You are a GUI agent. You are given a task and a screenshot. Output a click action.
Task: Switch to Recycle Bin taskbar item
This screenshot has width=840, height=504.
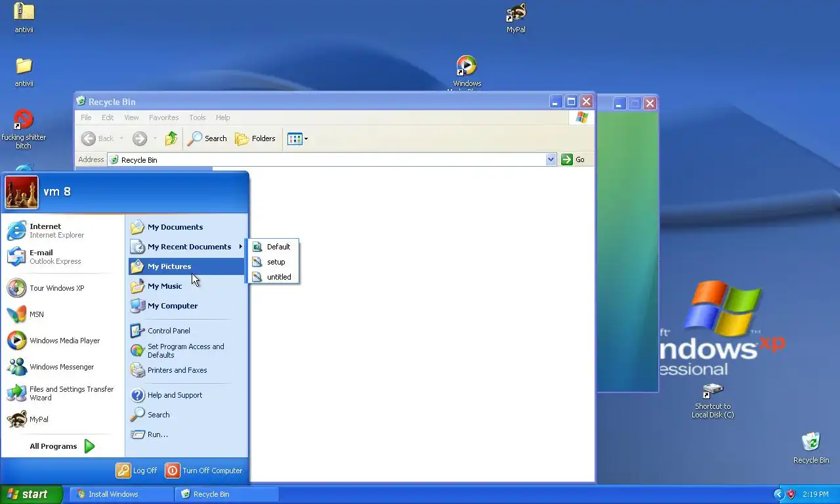click(227, 494)
